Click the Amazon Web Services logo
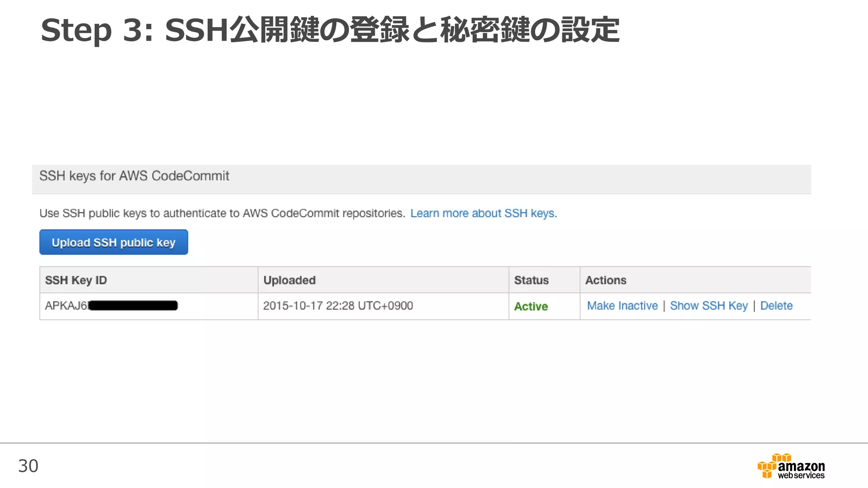This screenshot has height=488, width=868. tap(791, 466)
